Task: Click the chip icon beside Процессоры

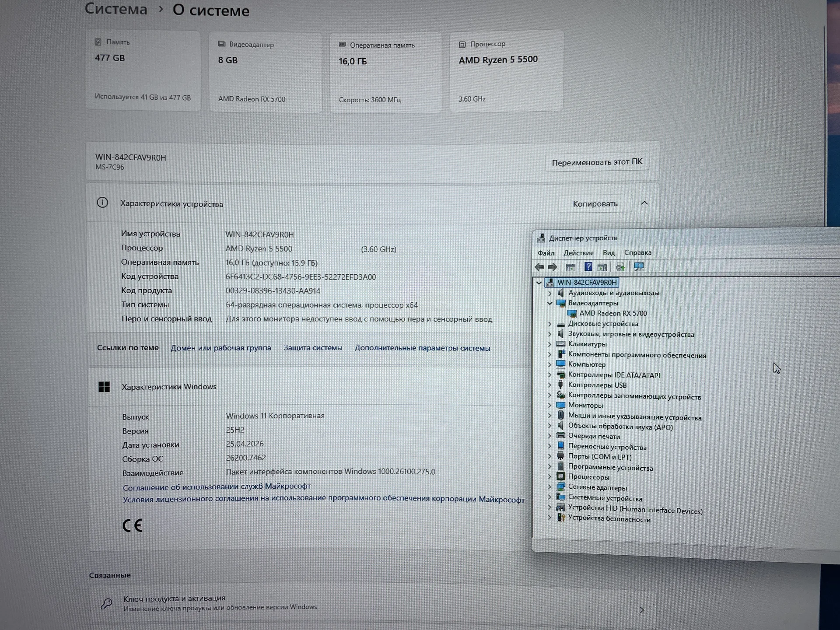Action: coord(561,476)
